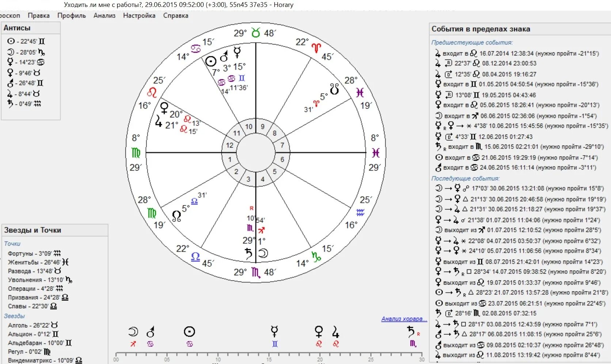
Task: Open the Профиль menu
Action: tap(71, 15)
